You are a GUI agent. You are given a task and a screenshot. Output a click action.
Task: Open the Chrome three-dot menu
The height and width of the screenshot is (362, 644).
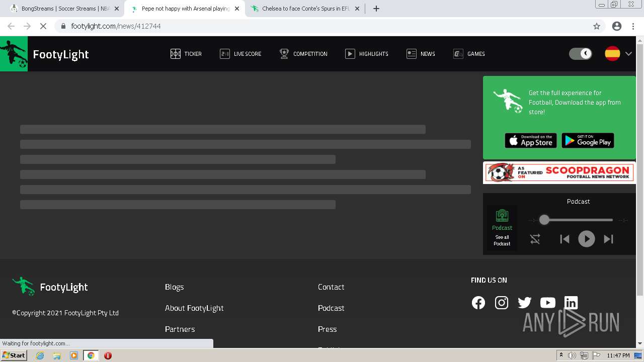pos(633,26)
